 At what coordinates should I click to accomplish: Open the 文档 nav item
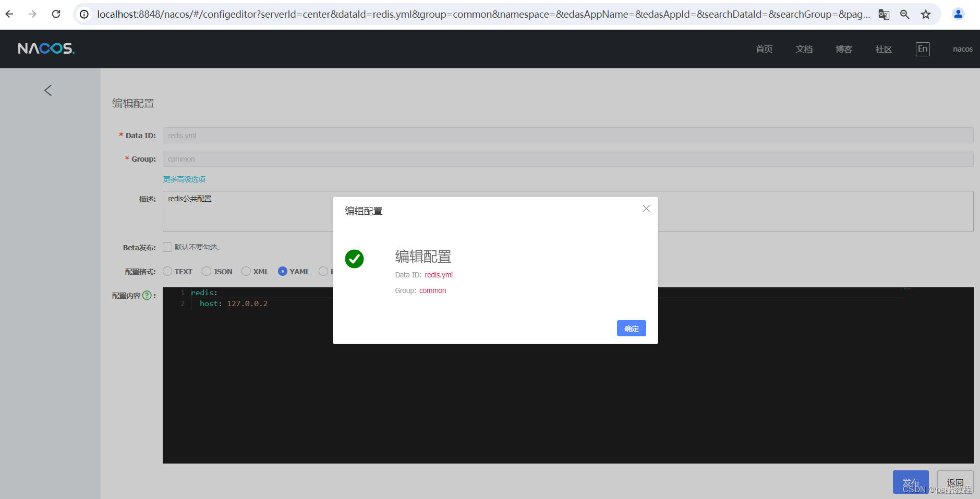(x=804, y=49)
